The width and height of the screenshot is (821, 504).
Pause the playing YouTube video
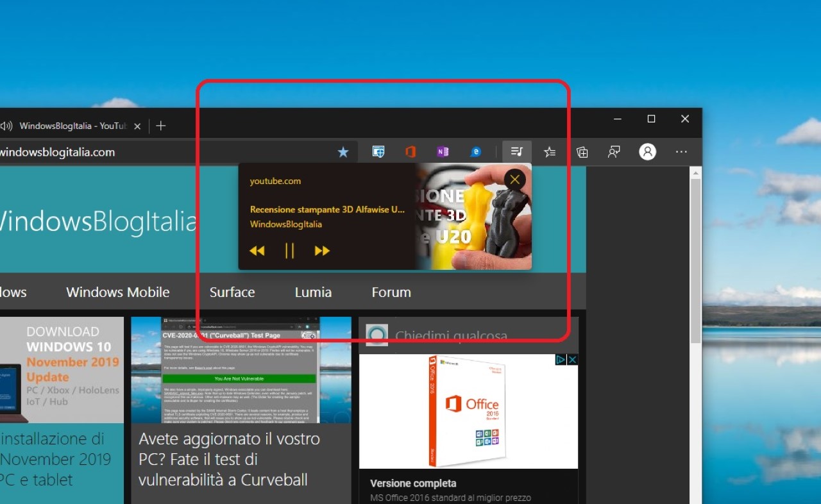(x=289, y=251)
